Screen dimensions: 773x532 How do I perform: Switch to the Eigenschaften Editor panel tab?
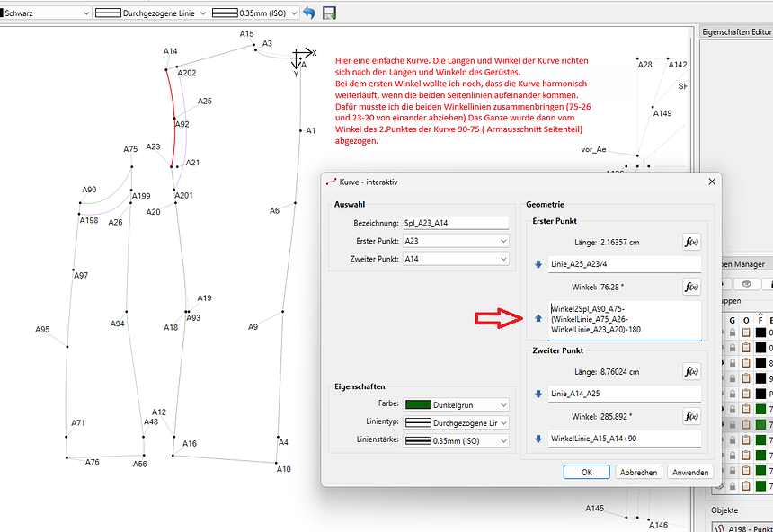tap(735, 31)
